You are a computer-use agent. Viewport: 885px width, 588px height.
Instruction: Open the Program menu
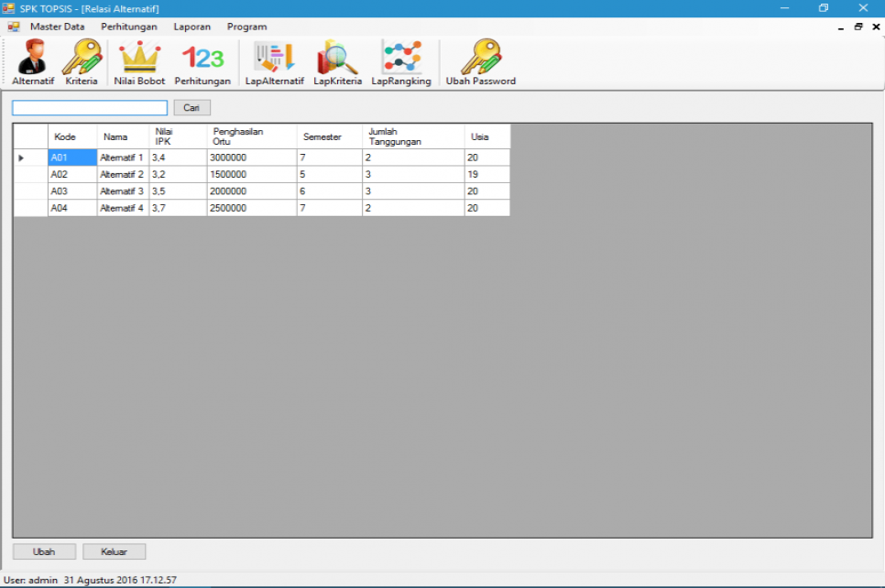[246, 27]
